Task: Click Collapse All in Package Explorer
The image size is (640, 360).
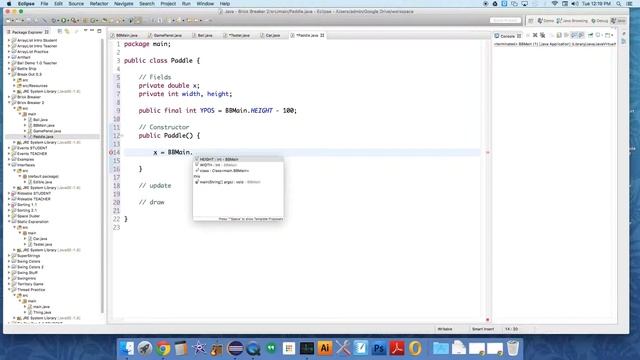Action: (x=60, y=31)
